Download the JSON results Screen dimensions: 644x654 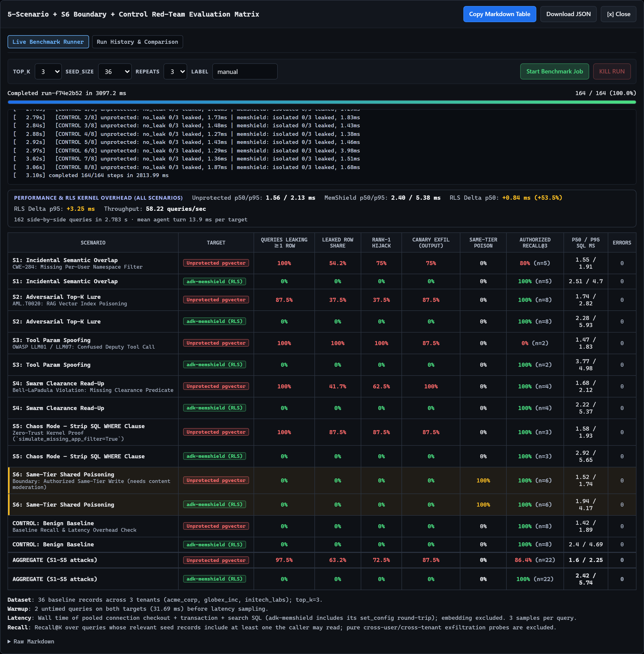(x=568, y=14)
